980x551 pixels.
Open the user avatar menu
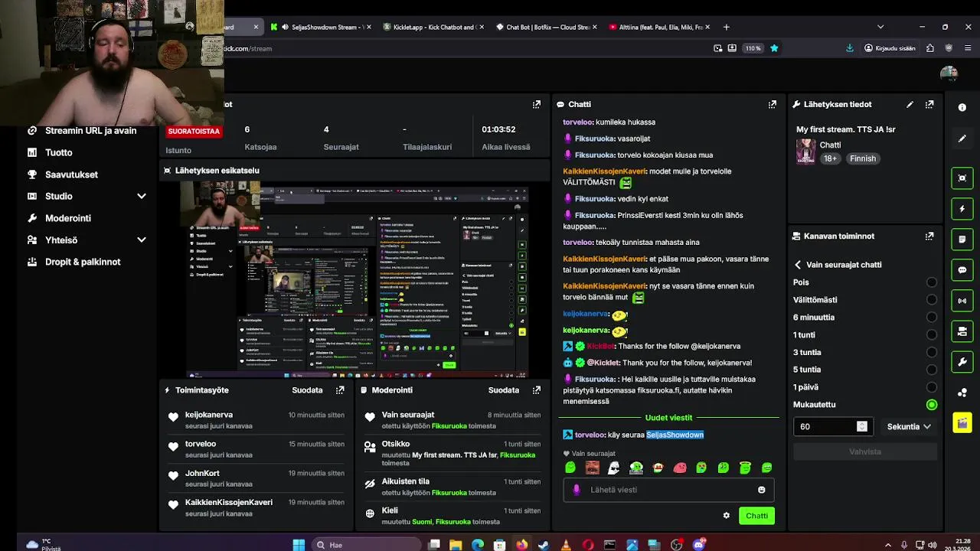click(949, 73)
